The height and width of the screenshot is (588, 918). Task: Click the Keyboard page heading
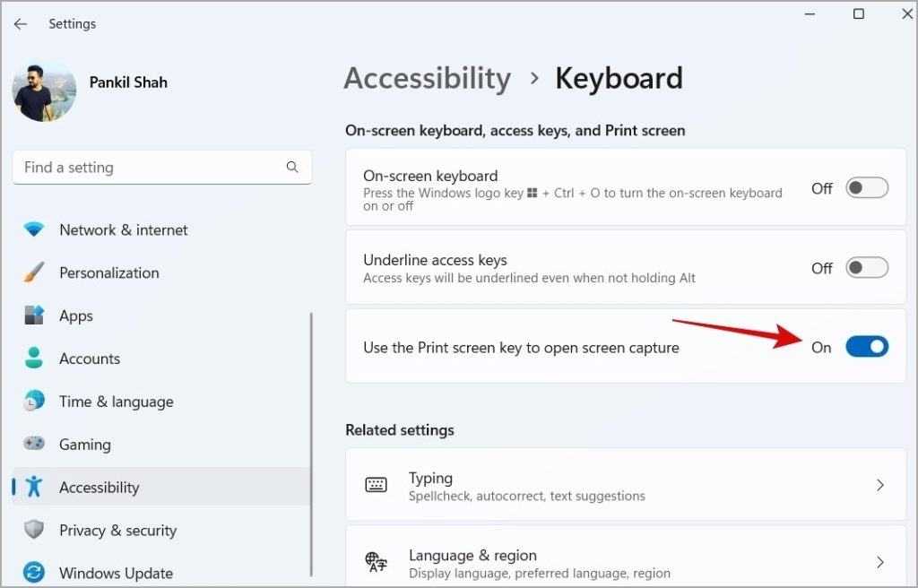(x=619, y=79)
